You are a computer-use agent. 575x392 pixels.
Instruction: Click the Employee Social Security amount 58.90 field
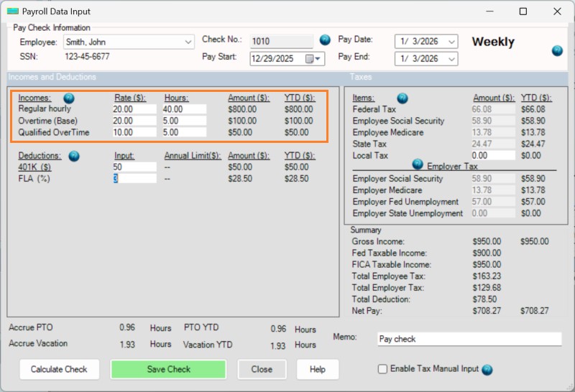(x=493, y=121)
